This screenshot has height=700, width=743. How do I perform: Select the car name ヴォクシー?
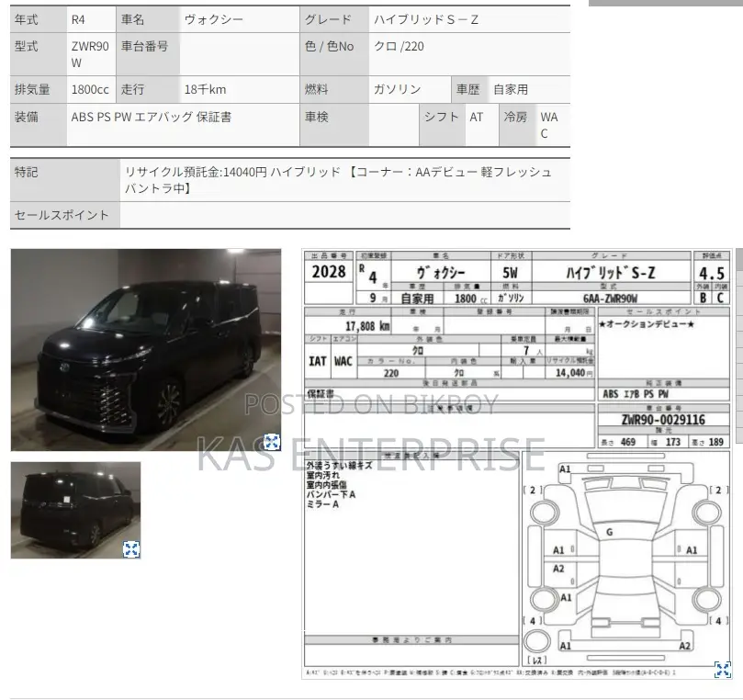[214, 19]
